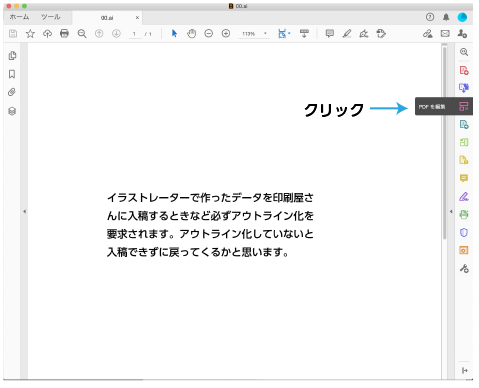Click the search tools icon in the right pane
The image size is (479, 388).
tap(464, 52)
